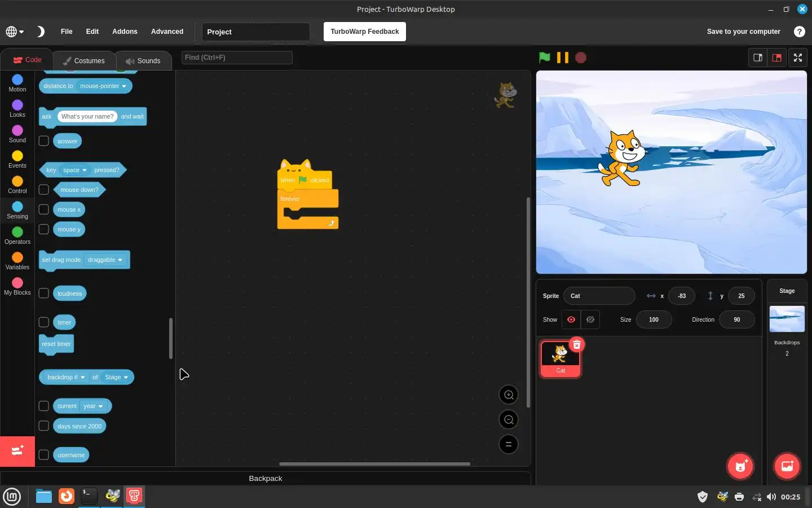
Task: Open the File menu
Action: [67, 32]
